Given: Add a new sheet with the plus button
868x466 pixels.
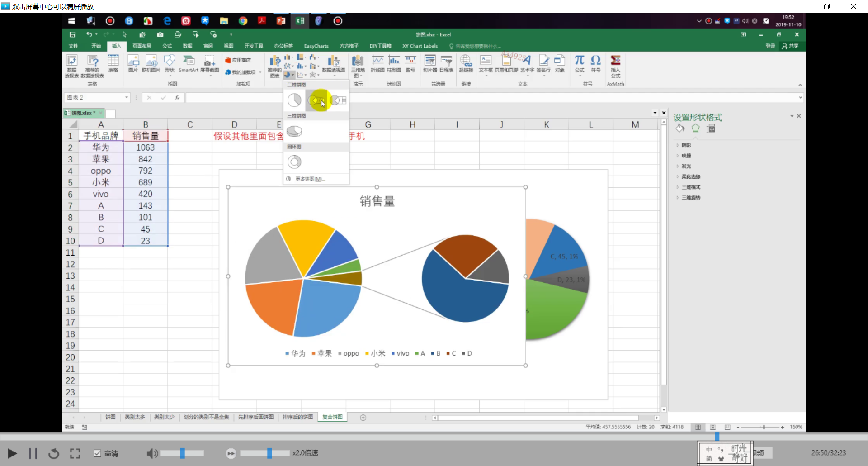Looking at the screenshot, I should 363,418.
